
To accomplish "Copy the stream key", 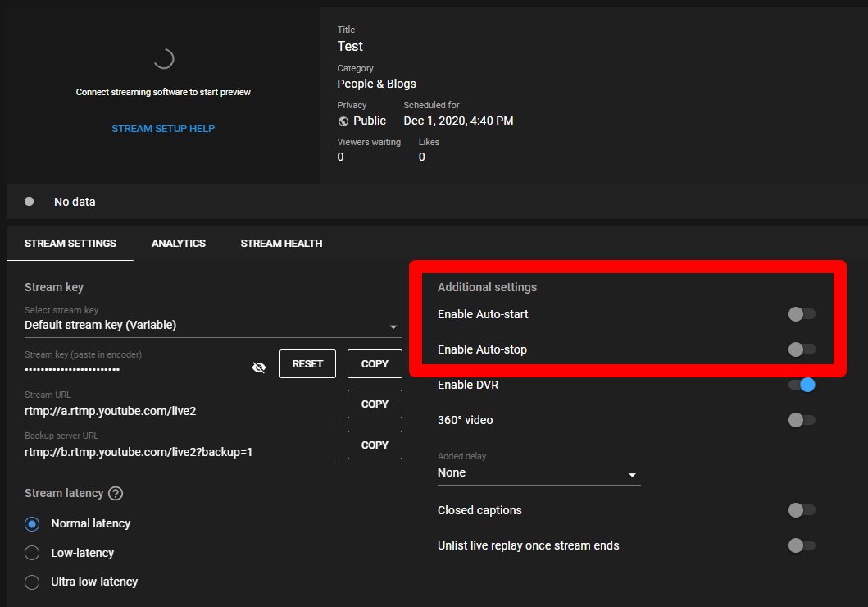I will click(375, 363).
